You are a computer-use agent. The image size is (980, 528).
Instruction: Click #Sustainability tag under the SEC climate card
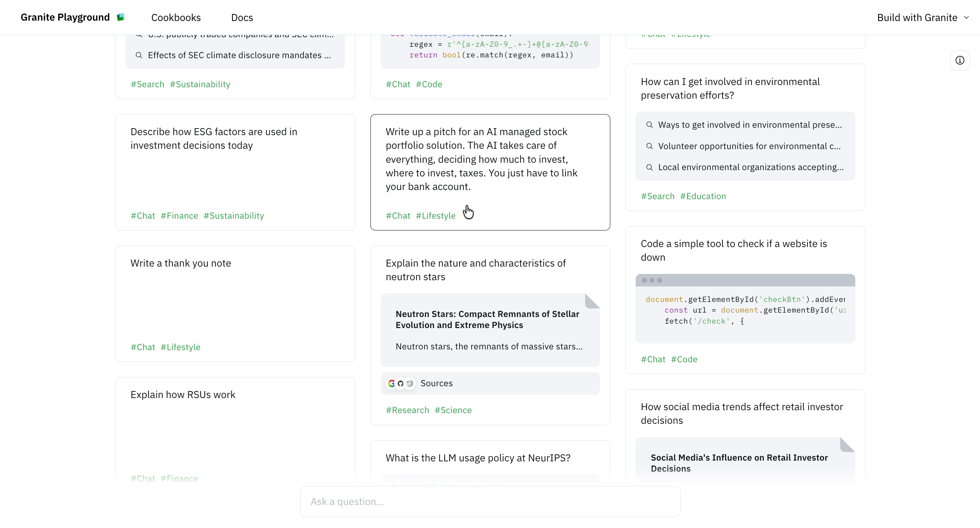200,84
